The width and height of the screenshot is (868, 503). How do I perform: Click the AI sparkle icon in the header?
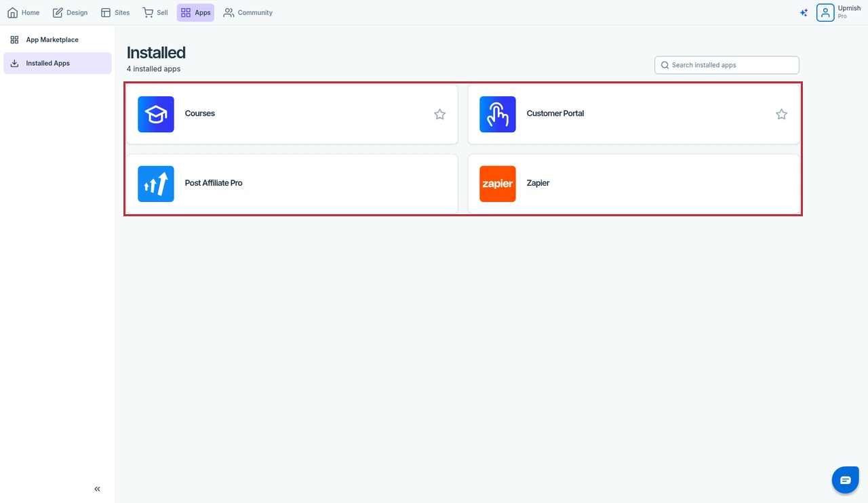(804, 13)
